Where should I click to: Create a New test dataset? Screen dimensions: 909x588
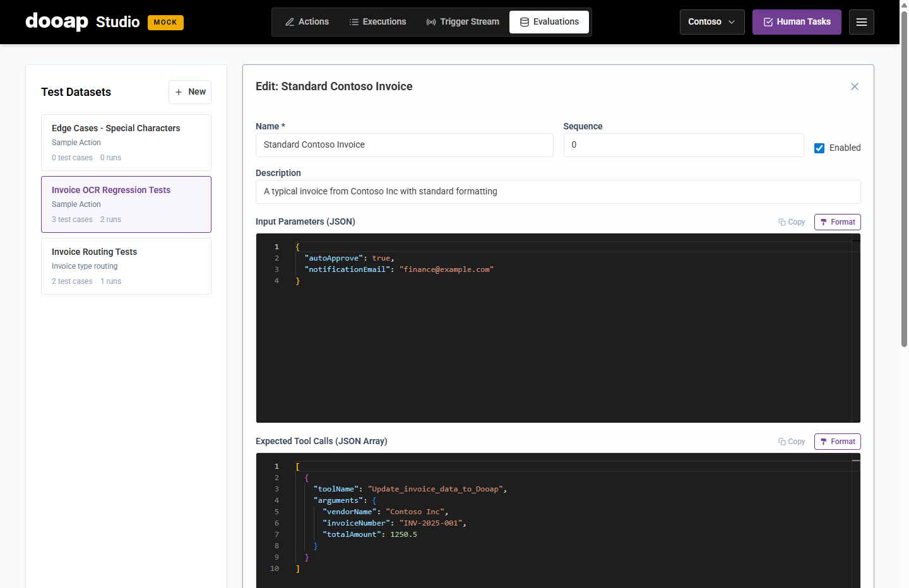pos(190,92)
